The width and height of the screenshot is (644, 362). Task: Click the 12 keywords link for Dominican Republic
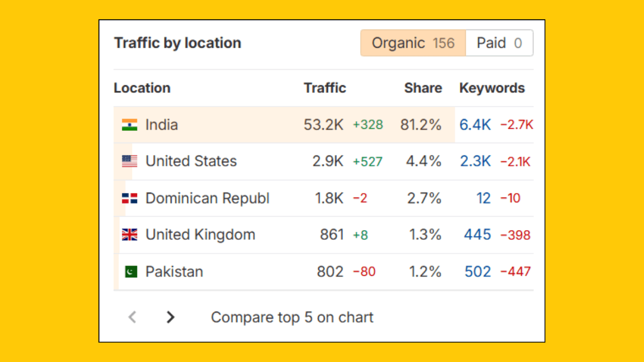click(x=485, y=198)
